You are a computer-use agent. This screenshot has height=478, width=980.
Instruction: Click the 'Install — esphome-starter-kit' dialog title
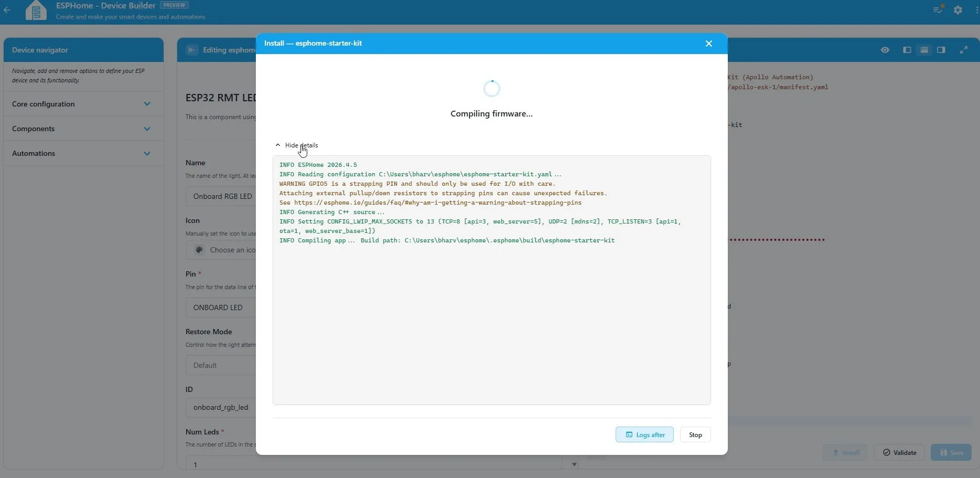[313, 43]
